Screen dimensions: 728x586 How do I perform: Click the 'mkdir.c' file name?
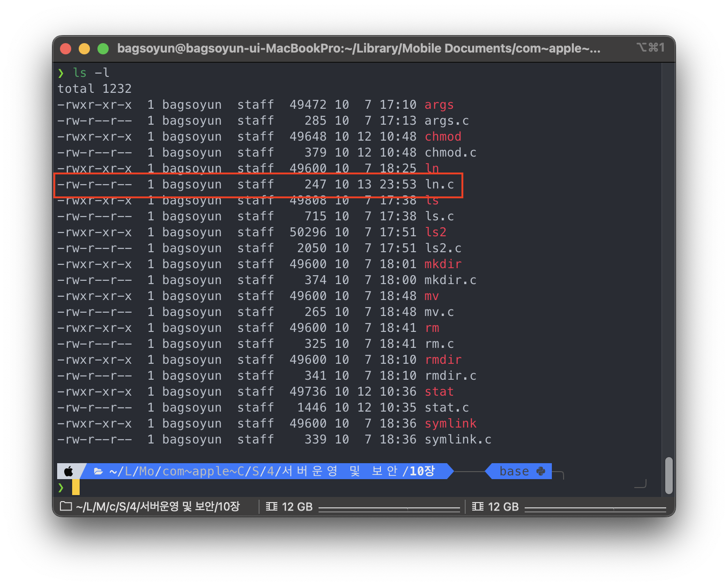tap(450, 280)
